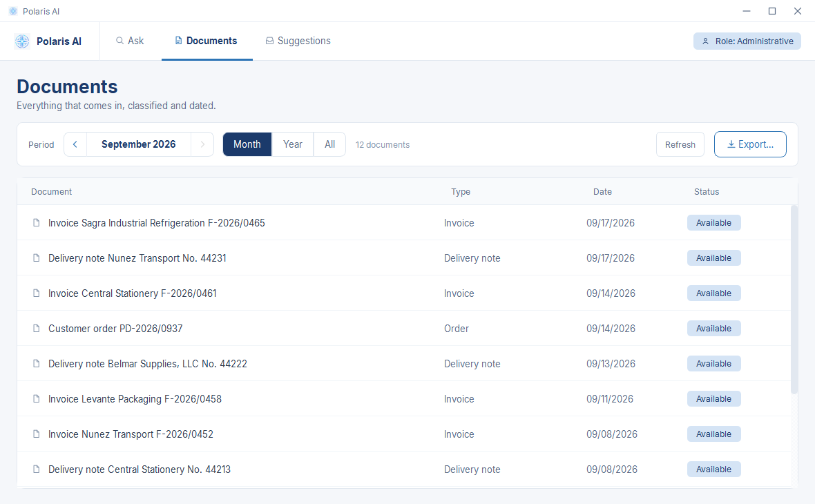Click the file icon for Invoice Central Stationery
Screen dimensions: 815x504
pyautogui.click(x=37, y=293)
